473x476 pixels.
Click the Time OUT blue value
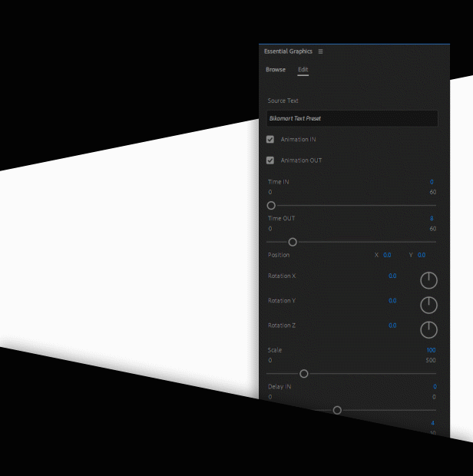(432, 219)
